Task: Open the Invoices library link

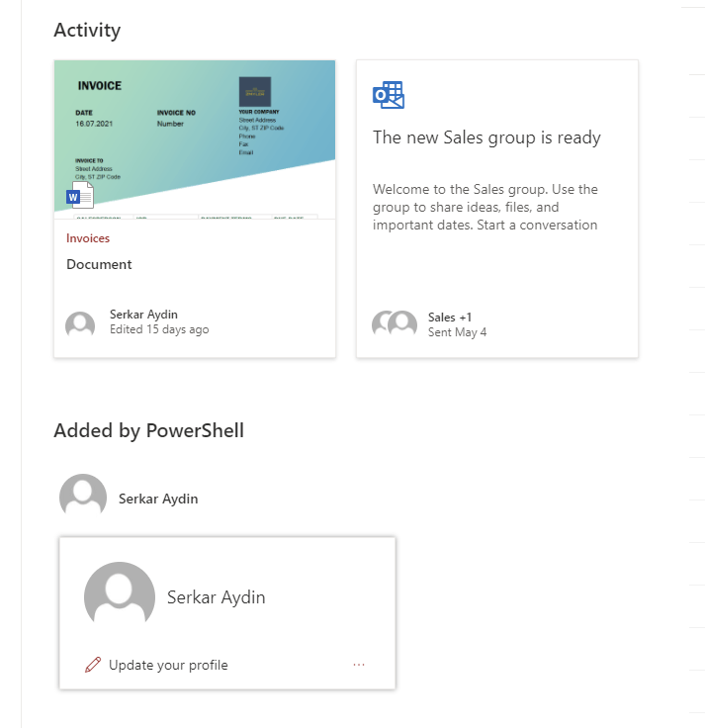Action: [x=88, y=238]
